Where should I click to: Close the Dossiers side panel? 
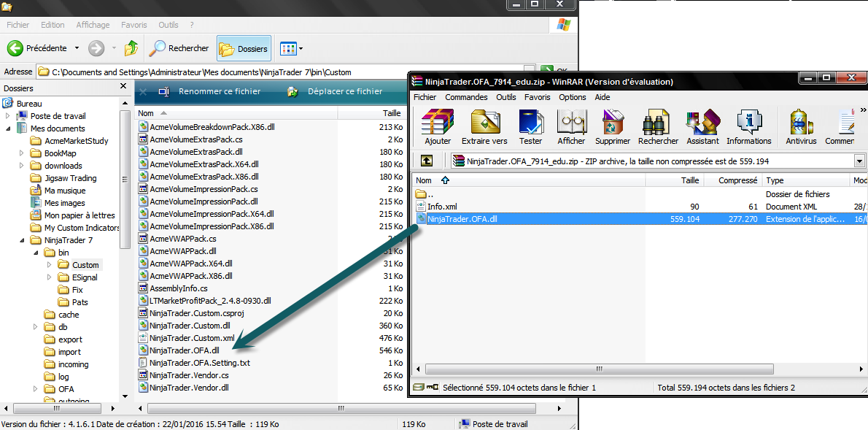click(x=123, y=86)
